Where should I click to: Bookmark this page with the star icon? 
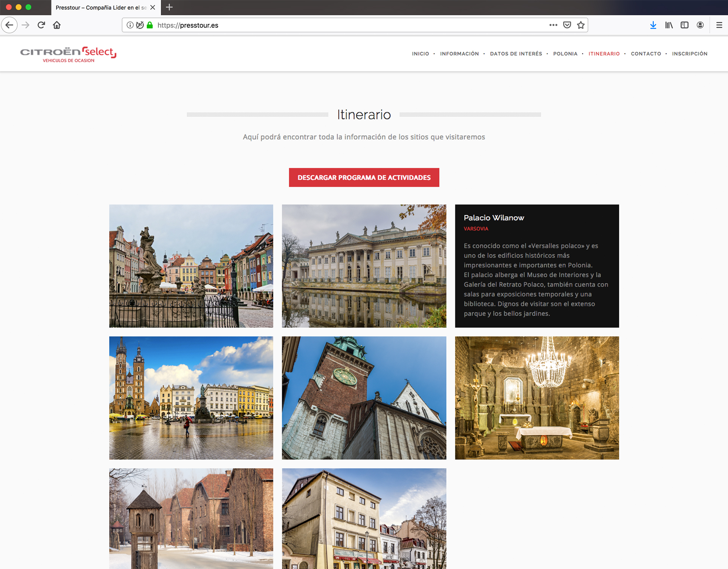(581, 25)
